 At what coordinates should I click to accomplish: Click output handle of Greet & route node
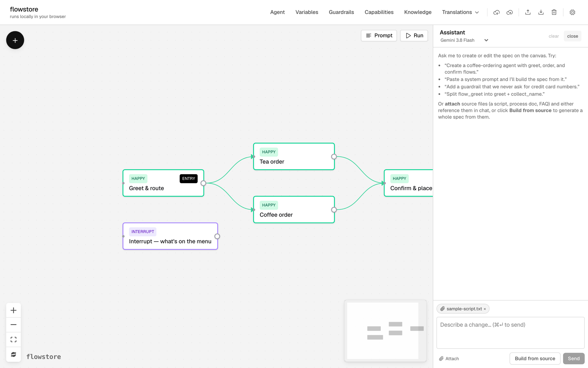point(203,183)
